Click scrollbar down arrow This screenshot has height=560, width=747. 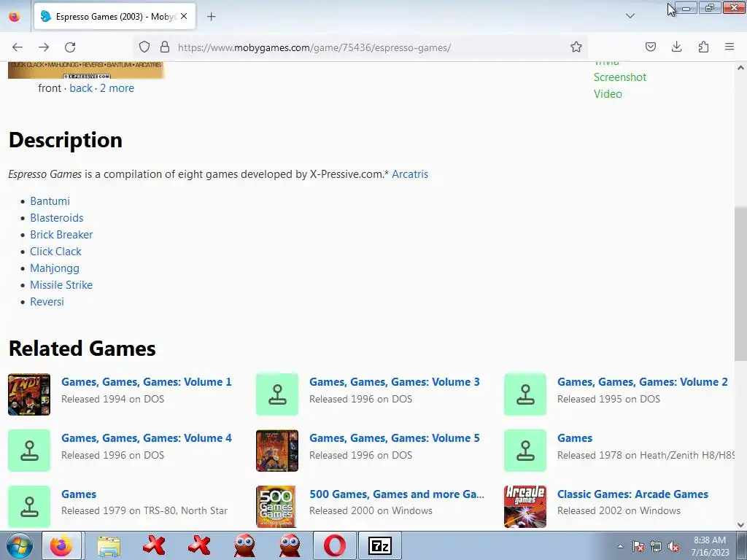pyautogui.click(x=740, y=525)
